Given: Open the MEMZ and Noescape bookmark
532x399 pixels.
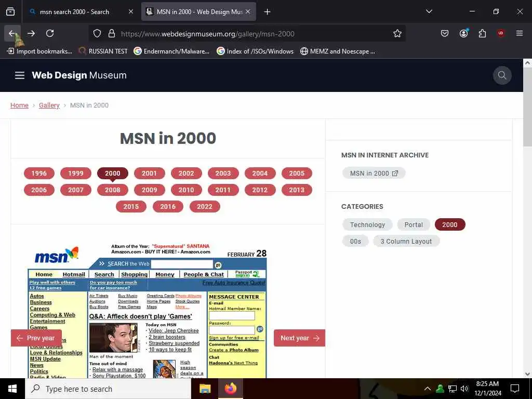Looking at the screenshot, I should 338,51.
